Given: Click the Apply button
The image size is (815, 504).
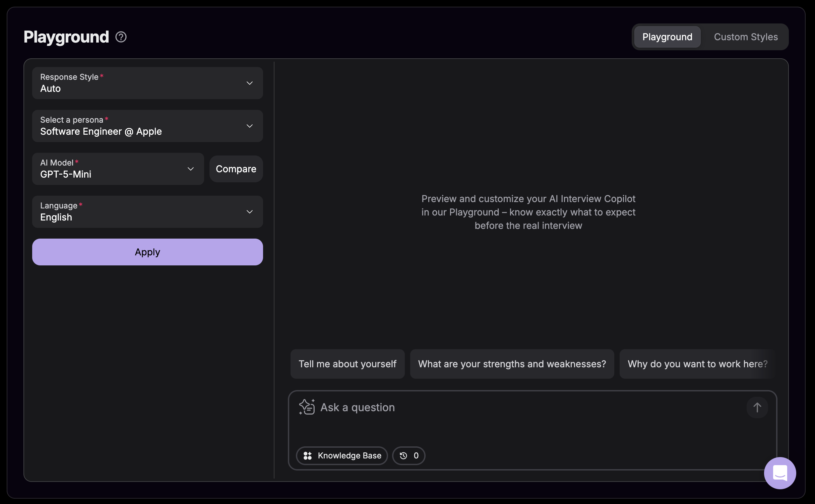Looking at the screenshot, I should pos(147,252).
